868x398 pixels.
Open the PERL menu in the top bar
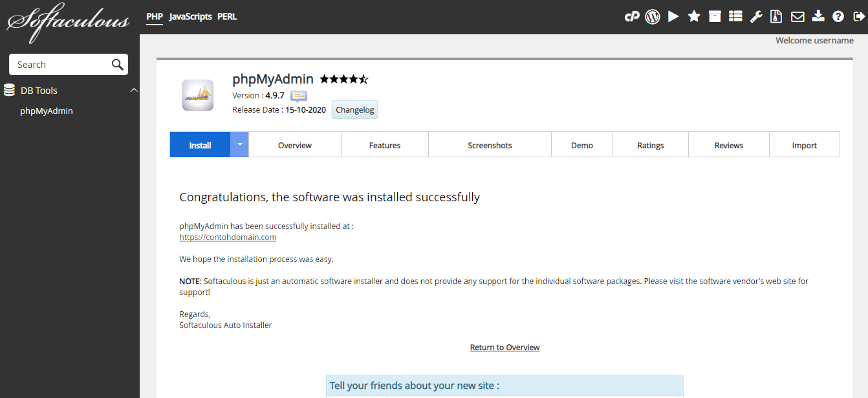[227, 16]
